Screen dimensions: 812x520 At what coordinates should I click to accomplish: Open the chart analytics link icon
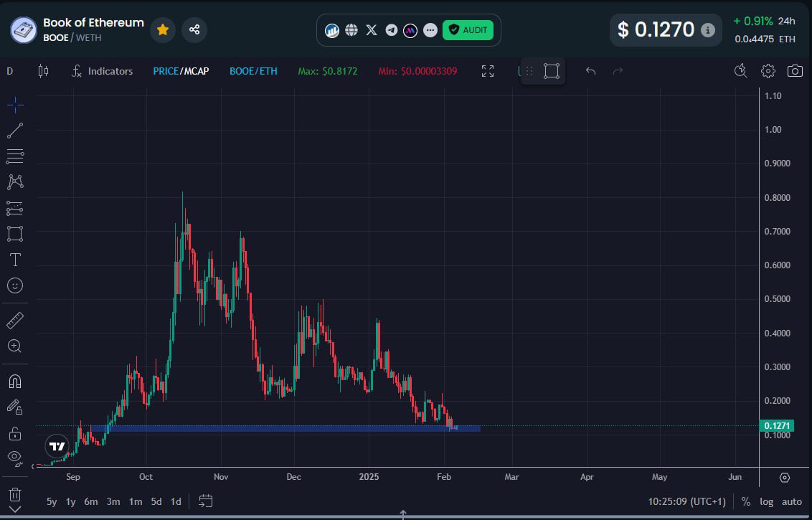[x=332, y=30]
